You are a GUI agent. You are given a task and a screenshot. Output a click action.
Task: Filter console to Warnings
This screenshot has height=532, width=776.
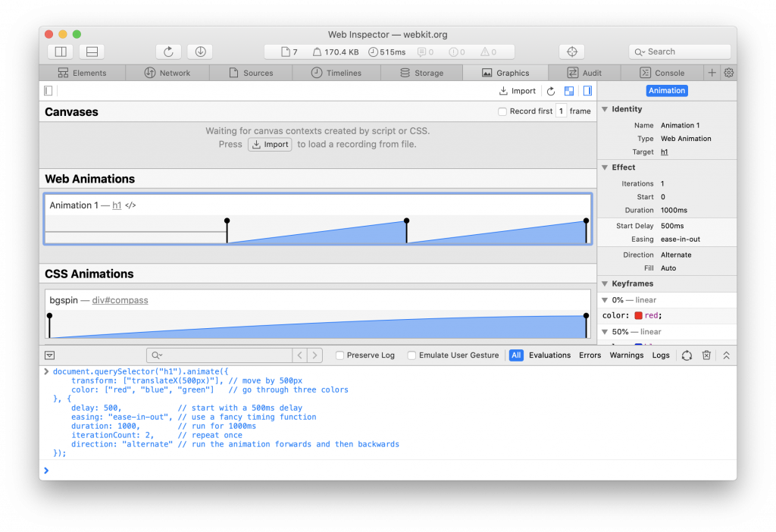point(627,355)
